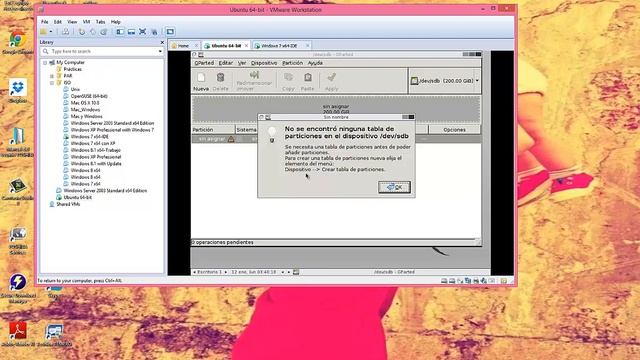Toggle the thumbnail bar toolbar icon
The image size is (640, 360).
pyautogui.click(x=131, y=32)
